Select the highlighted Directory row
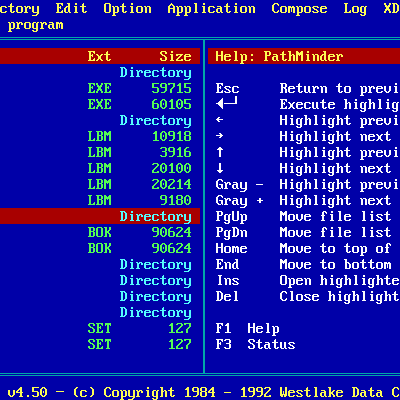The height and width of the screenshot is (400, 400). (100, 216)
